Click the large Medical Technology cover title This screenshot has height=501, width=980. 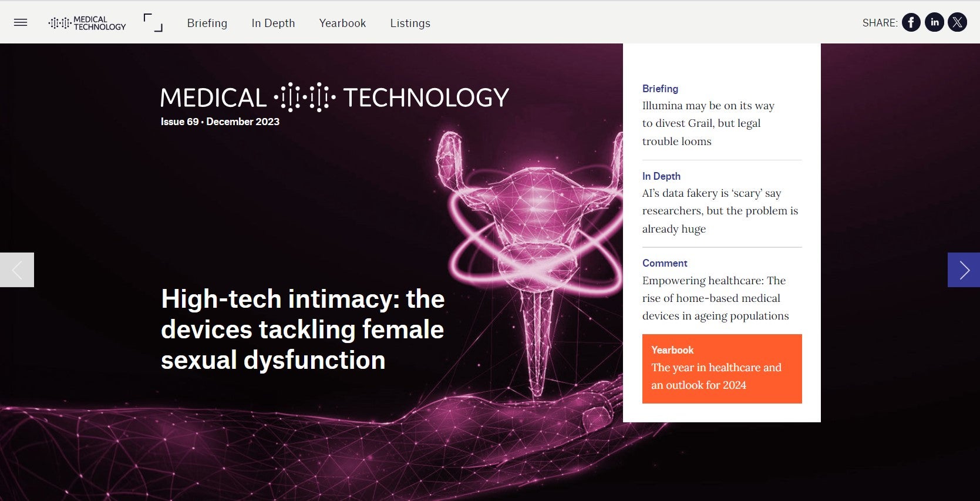click(x=335, y=97)
